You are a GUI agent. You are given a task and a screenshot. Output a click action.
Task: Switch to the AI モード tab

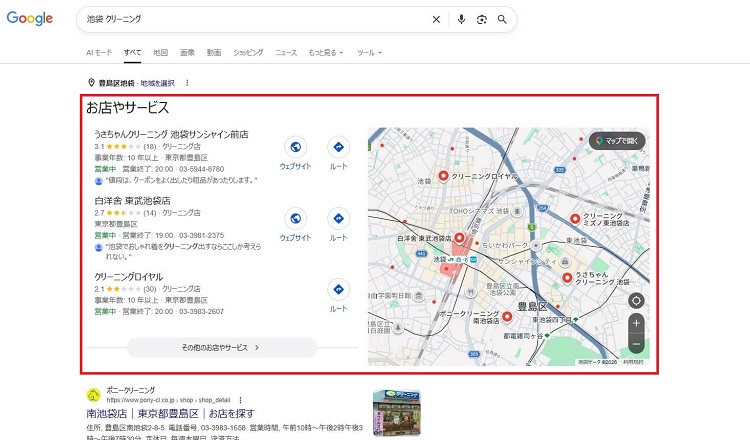99,53
